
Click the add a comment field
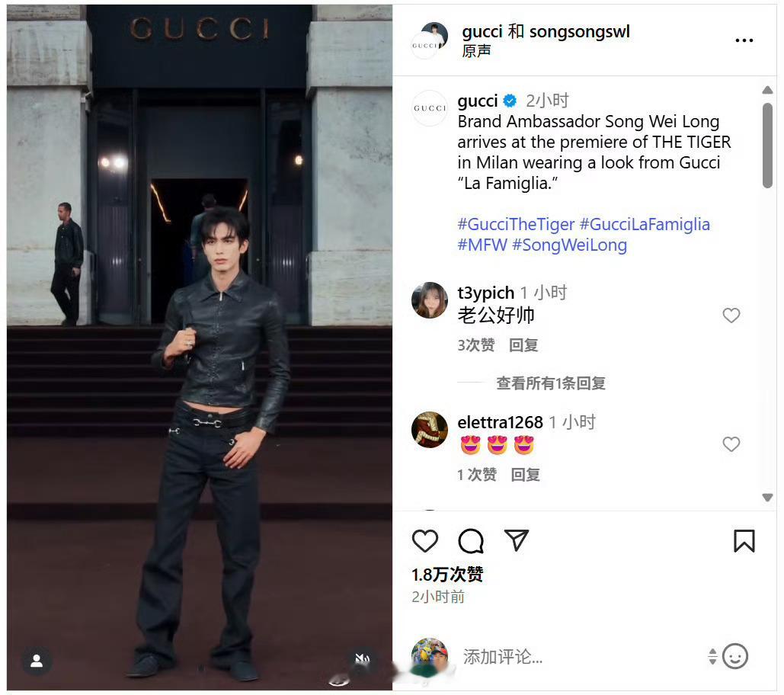coord(580,656)
